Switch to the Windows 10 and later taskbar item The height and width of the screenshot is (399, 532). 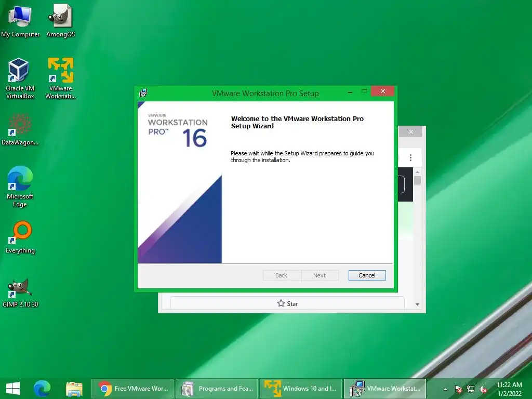(x=301, y=389)
